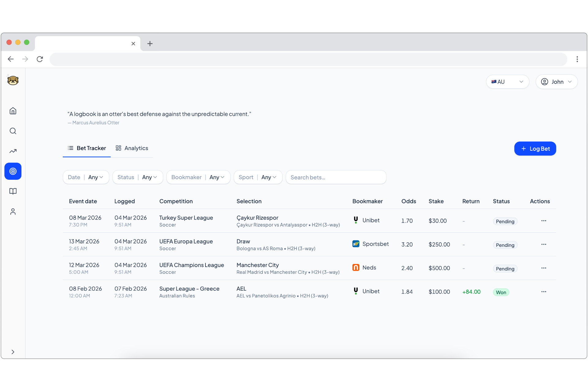This screenshot has width=588, height=392.
Task: Select the highlighted target icon in sidebar
Action: click(13, 171)
